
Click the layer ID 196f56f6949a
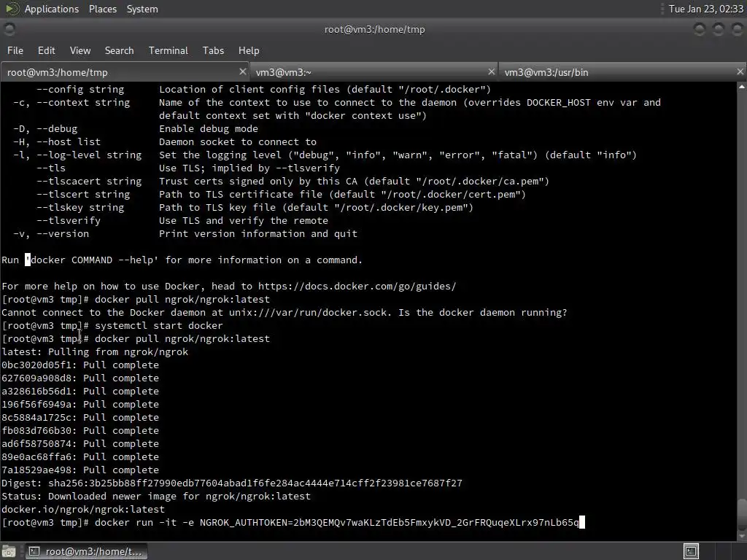[x=36, y=404]
